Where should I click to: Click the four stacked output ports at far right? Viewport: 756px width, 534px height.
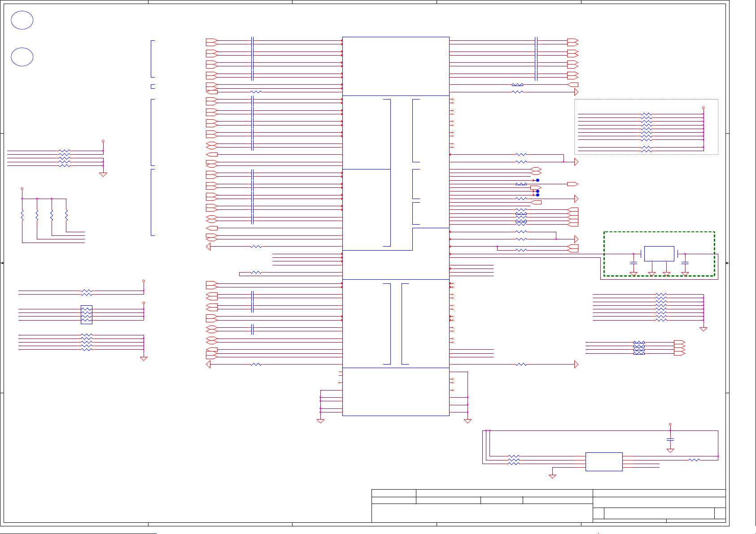679,348
